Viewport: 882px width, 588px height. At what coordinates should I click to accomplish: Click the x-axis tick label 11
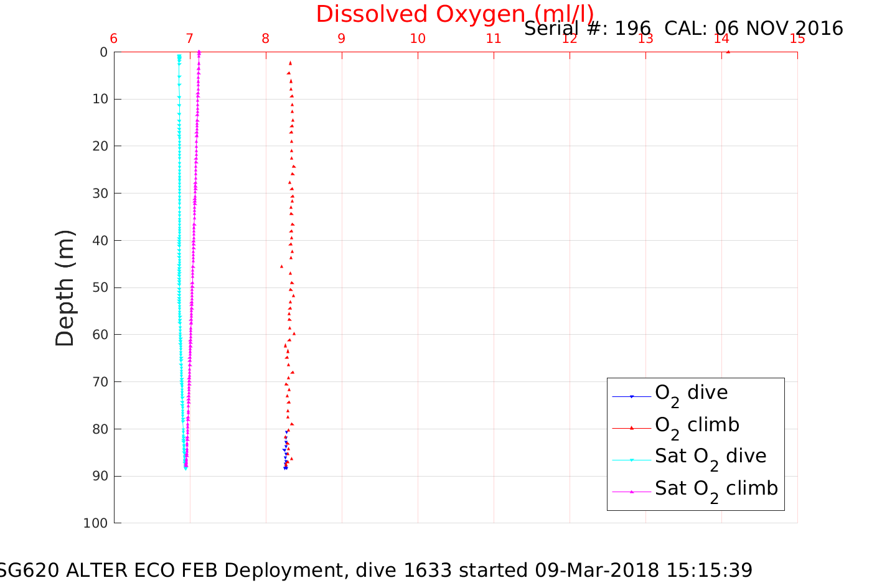(494, 39)
